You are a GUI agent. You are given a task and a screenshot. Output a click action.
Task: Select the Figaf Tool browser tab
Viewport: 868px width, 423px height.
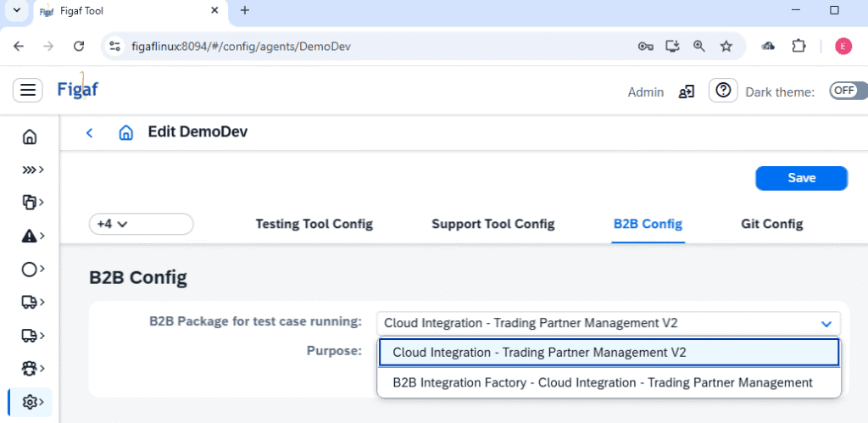[x=131, y=11]
